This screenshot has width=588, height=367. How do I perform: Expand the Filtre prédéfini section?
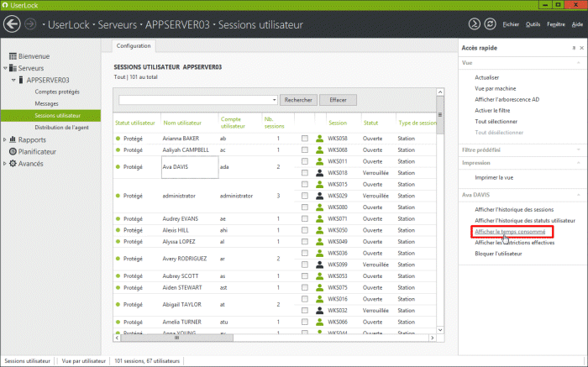579,150
